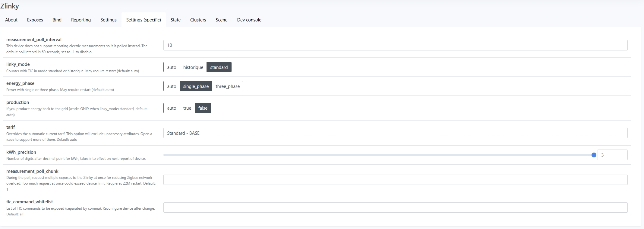Switch to the State tab
This screenshot has height=229, width=644.
coord(175,20)
